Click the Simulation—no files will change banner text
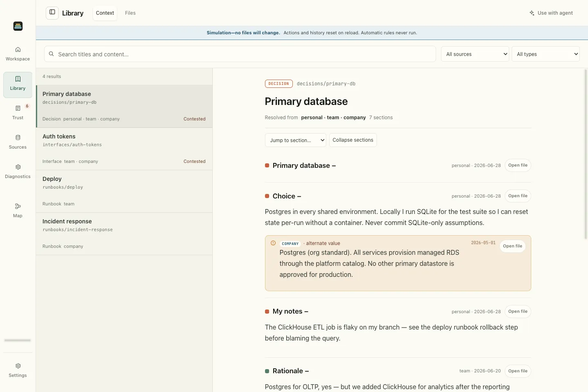This screenshot has width=588, height=392. (243, 33)
